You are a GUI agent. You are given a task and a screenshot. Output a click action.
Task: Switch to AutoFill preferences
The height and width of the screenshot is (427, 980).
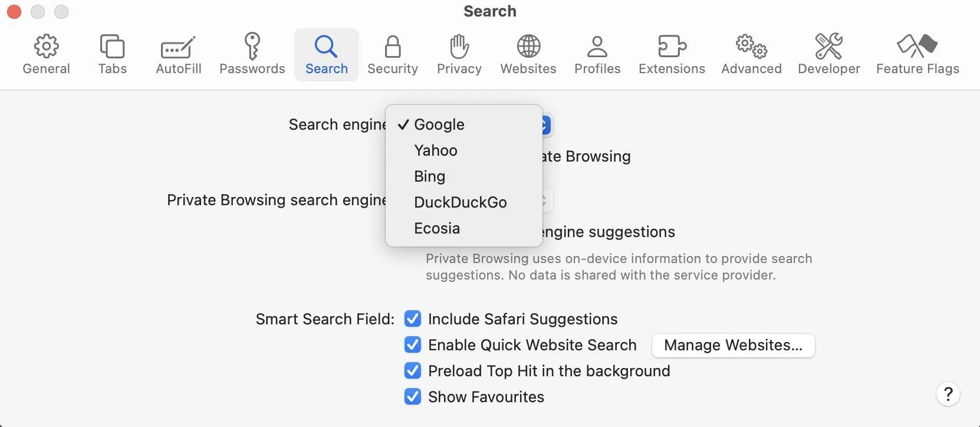tap(179, 55)
